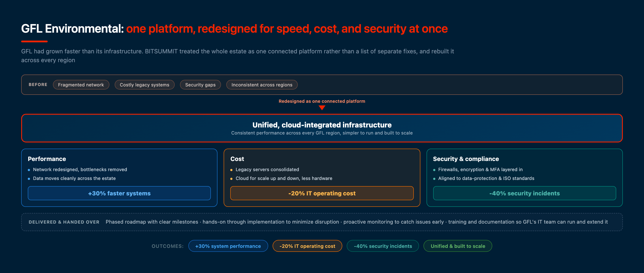644x273 pixels.
Task: Click 'Data moves cleanly across the estate' bullet
Action: (x=74, y=178)
